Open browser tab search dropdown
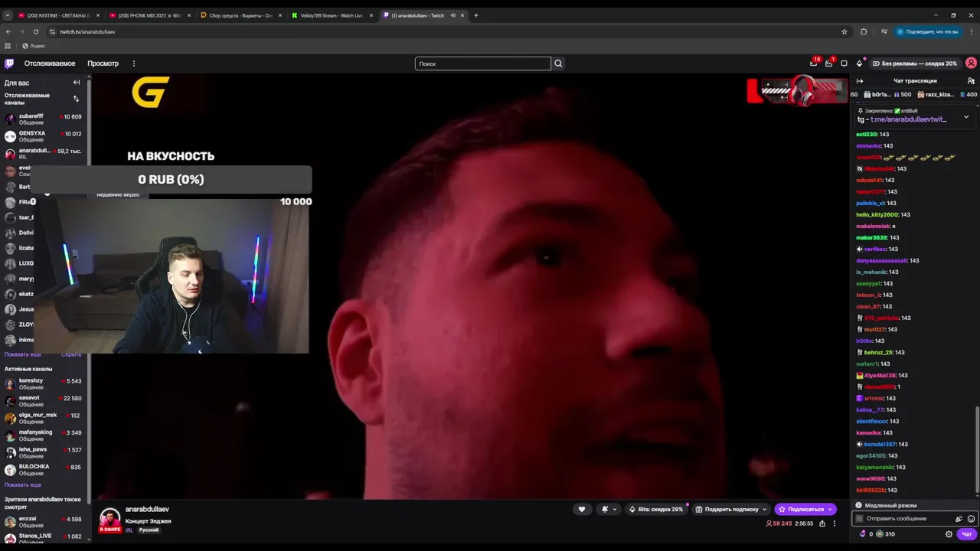This screenshot has height=551, width=980. click(8, 15)
